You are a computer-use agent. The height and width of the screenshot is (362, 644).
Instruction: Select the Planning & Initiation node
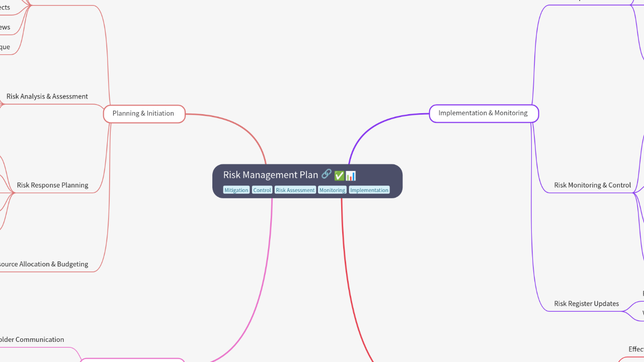(x=144, y=114)
